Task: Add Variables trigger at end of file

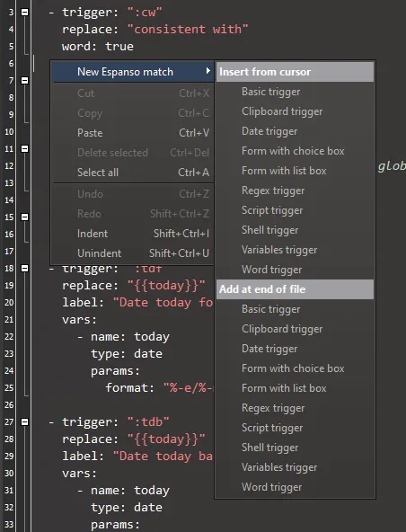Action: coord(295,467)
